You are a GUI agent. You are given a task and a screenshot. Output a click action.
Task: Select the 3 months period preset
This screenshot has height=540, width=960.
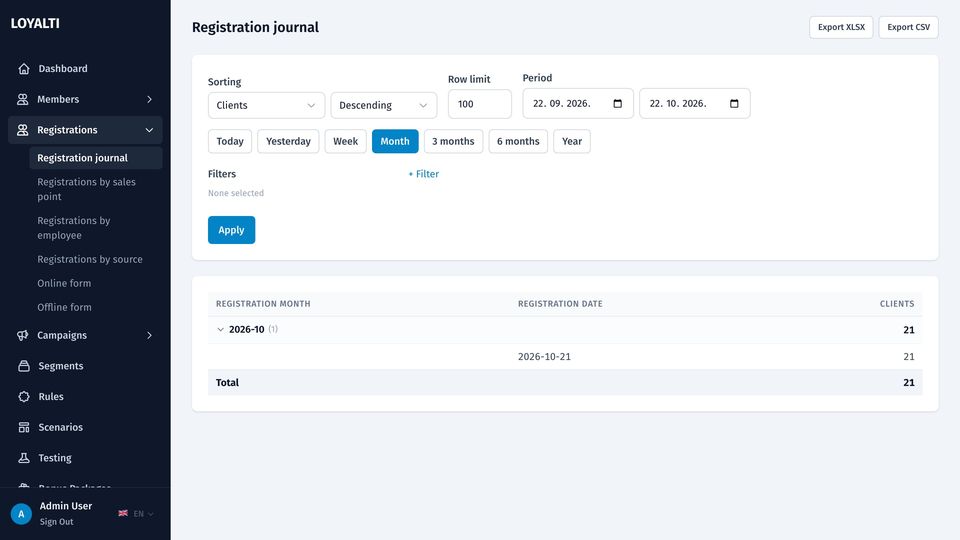453,141
